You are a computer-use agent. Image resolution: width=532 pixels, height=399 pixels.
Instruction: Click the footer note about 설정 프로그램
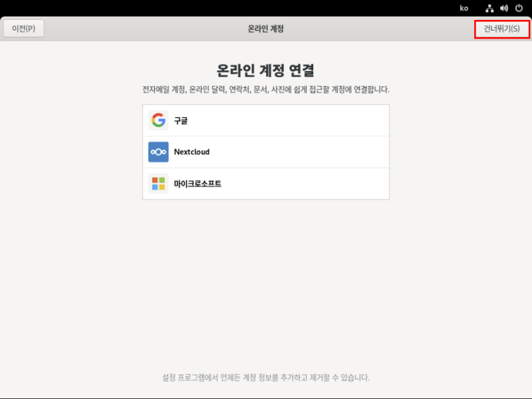pos(265,377)
